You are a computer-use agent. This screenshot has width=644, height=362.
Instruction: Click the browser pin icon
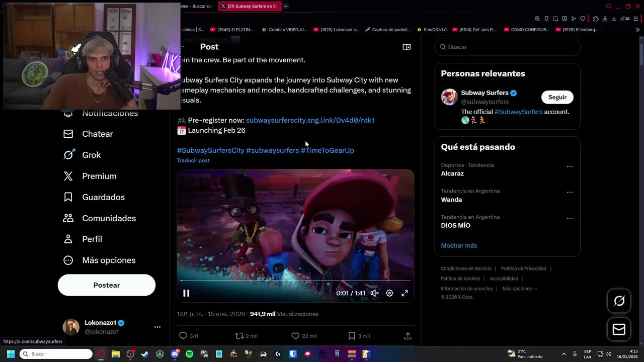point(546,19)
